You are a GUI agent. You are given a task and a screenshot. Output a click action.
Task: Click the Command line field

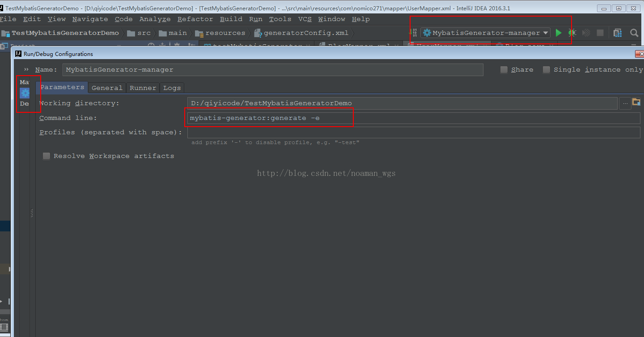pyautogui.click(x=414, y=118)
